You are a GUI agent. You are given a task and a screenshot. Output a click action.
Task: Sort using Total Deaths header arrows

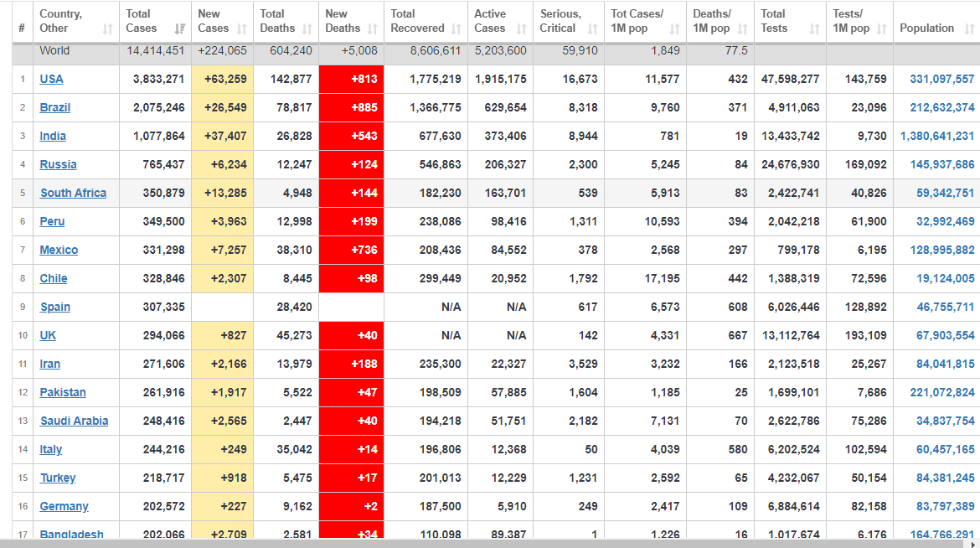pyautogui.click(x=307, y=28)
